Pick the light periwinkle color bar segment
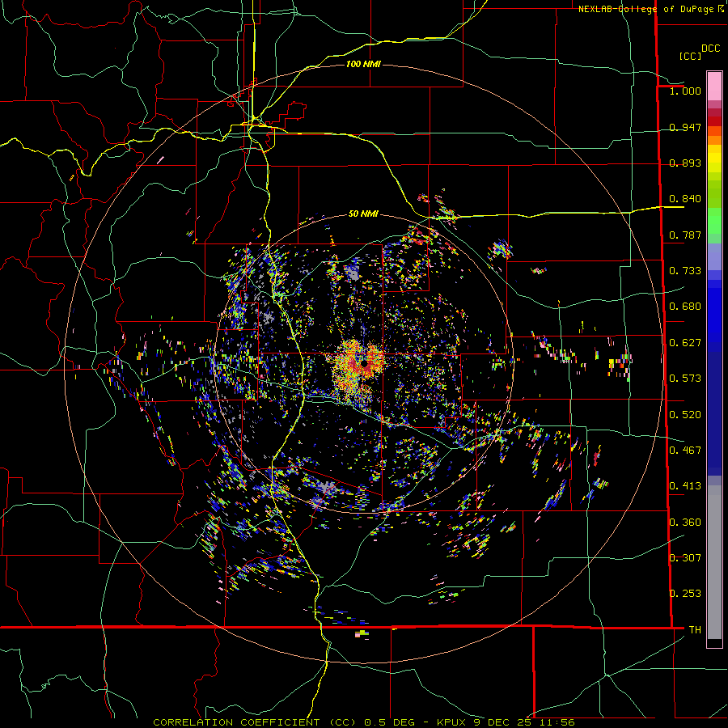Viewport: 728px width, 728px height. tap(714, 256)
